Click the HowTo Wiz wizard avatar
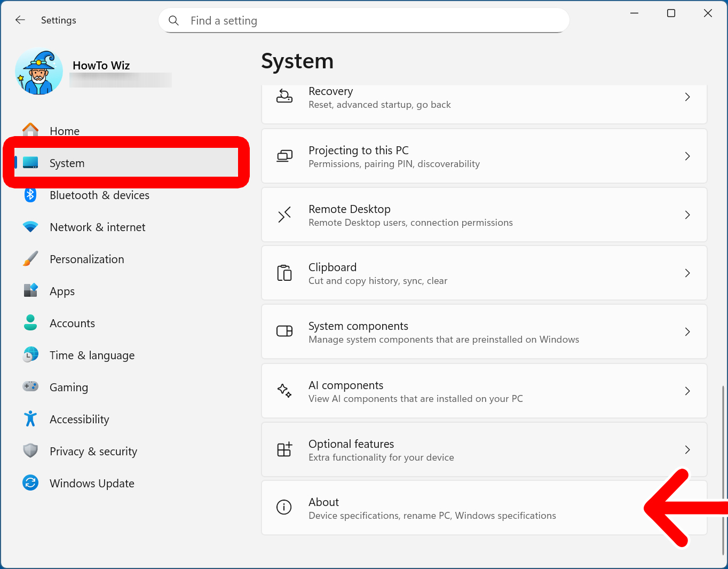The height and width of the screenshot is (569, 728). point(39,72)
